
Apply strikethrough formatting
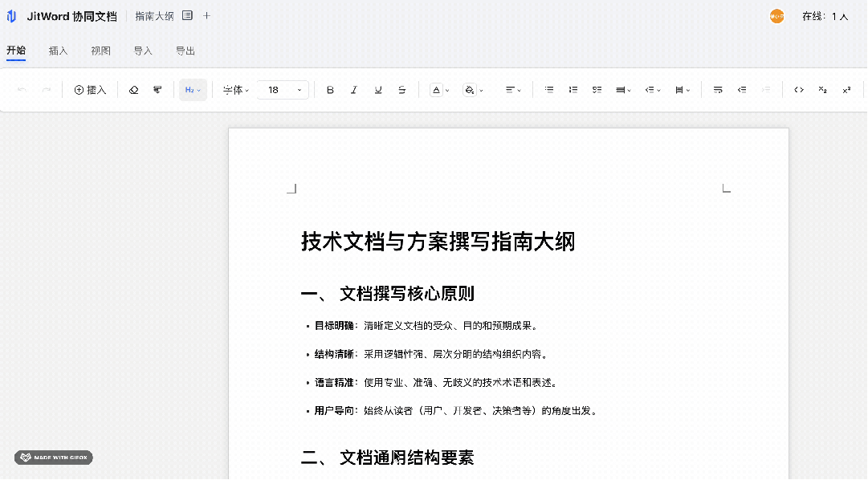[x=402, y=90]
